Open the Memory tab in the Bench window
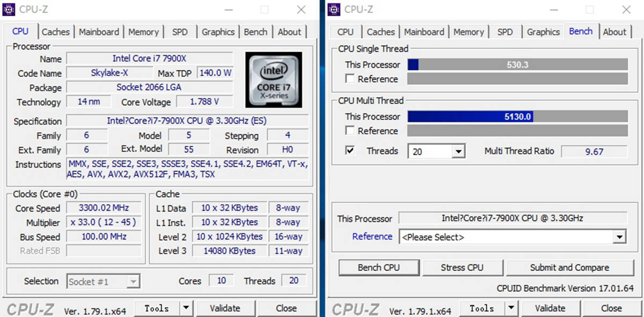 (x=469, y=32)
